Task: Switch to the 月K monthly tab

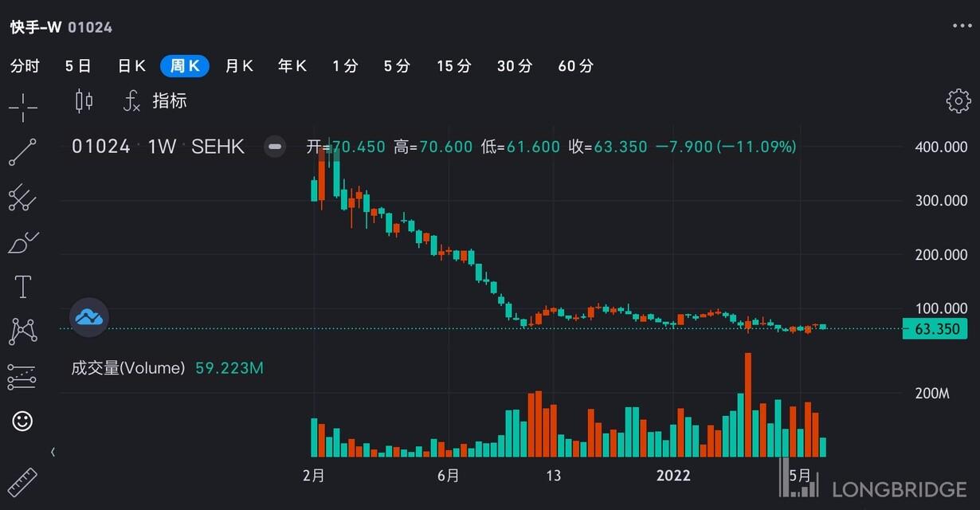Action: pyautogui.click(x=239, y=66)
